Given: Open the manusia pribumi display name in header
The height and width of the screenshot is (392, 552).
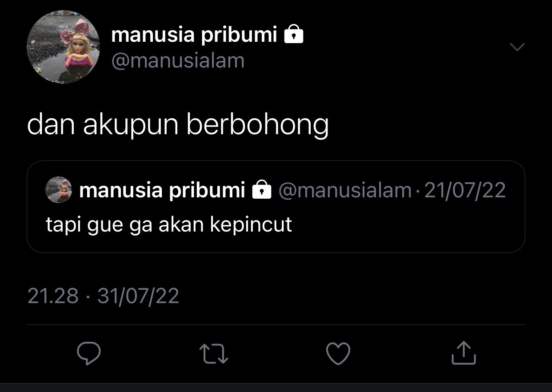Looking at the screenshot, I should [194, 34].
